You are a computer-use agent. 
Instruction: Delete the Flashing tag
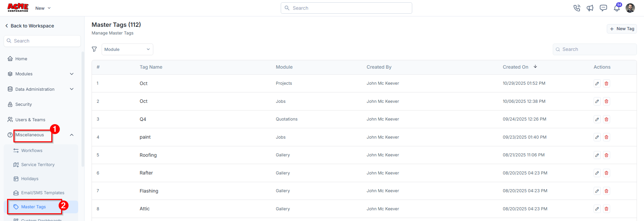(606, 191)
